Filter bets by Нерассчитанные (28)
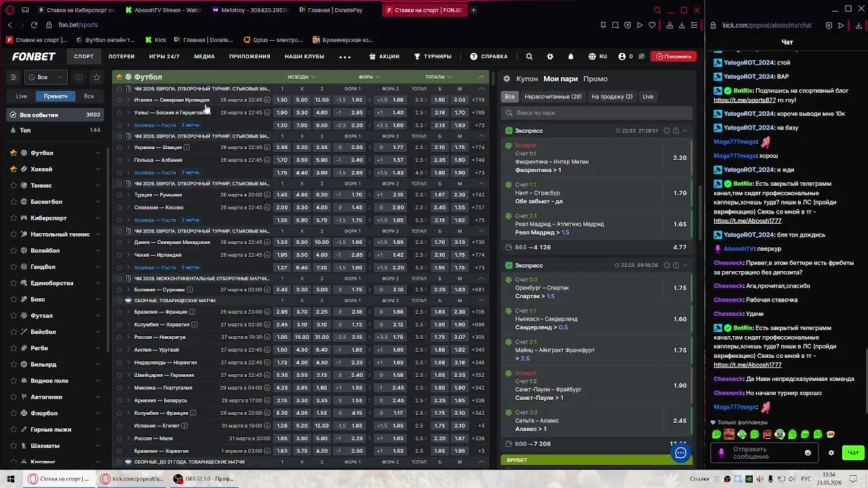 pos(553,97)
